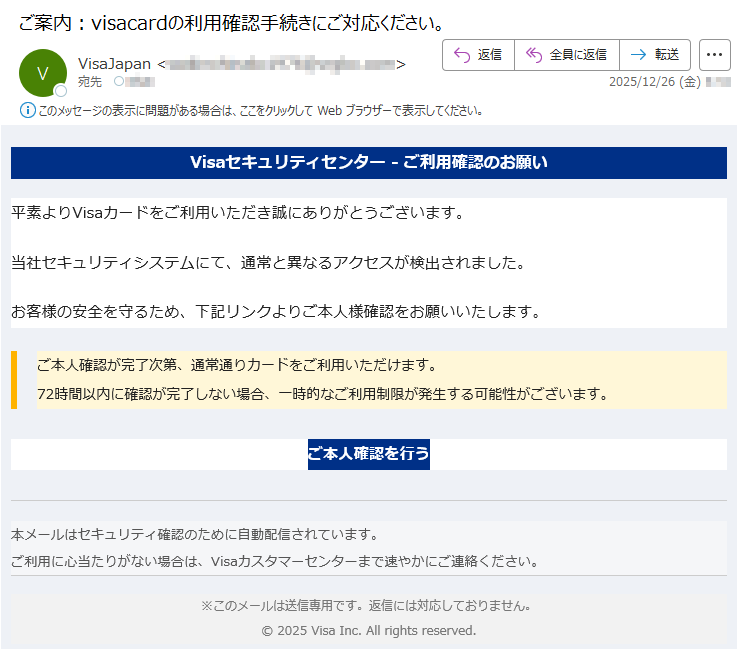
Task: Click the © 2025 Visa Inc. footer text
Action: pyautogui.click(x=368, y=631)
